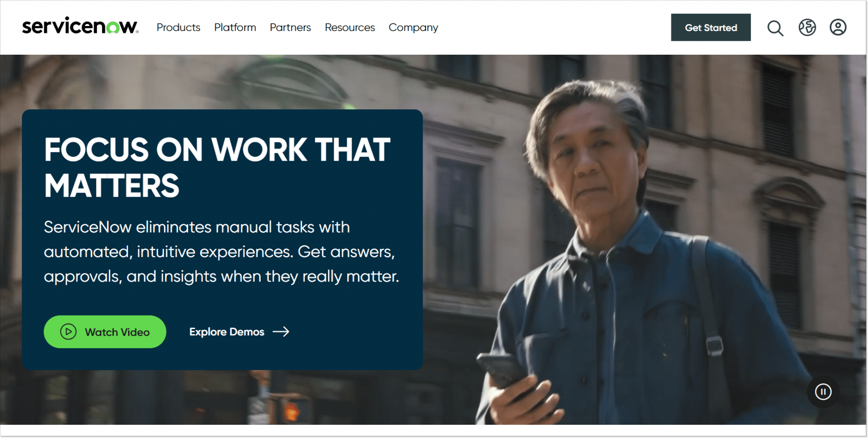Viewport: 868px width, 438px height.
Task: Pause the background hero video
Action: [823, 392]
